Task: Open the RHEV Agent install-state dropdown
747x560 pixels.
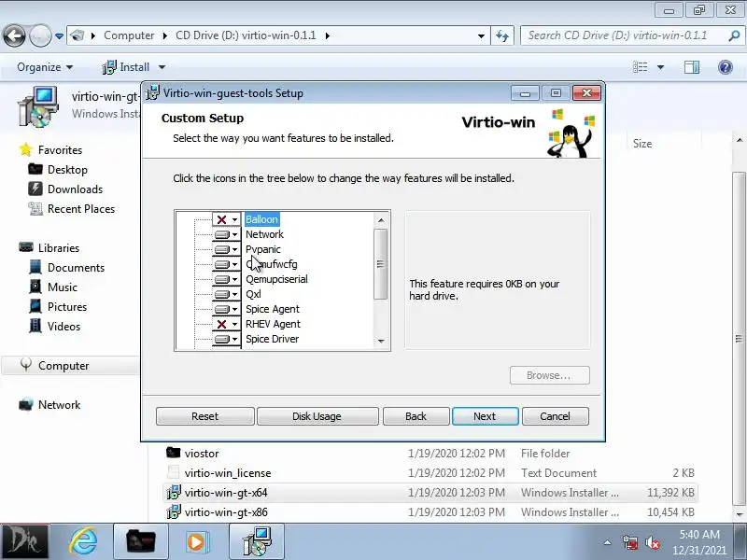Action: 226,324
